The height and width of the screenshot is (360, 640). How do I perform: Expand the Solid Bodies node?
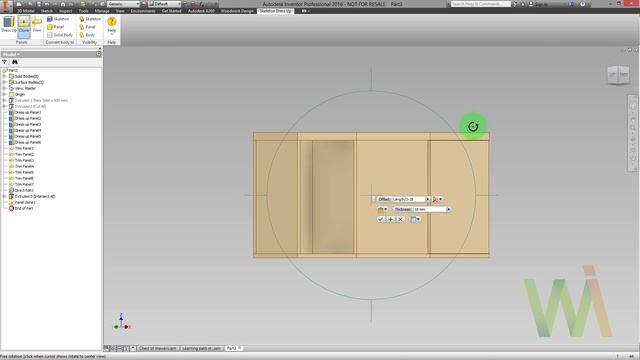[x=4, y=76]
